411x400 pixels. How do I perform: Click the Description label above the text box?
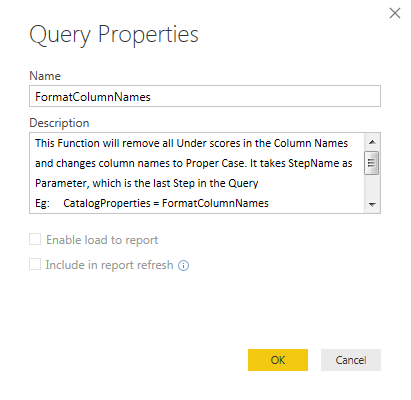[x=59, y=123]
